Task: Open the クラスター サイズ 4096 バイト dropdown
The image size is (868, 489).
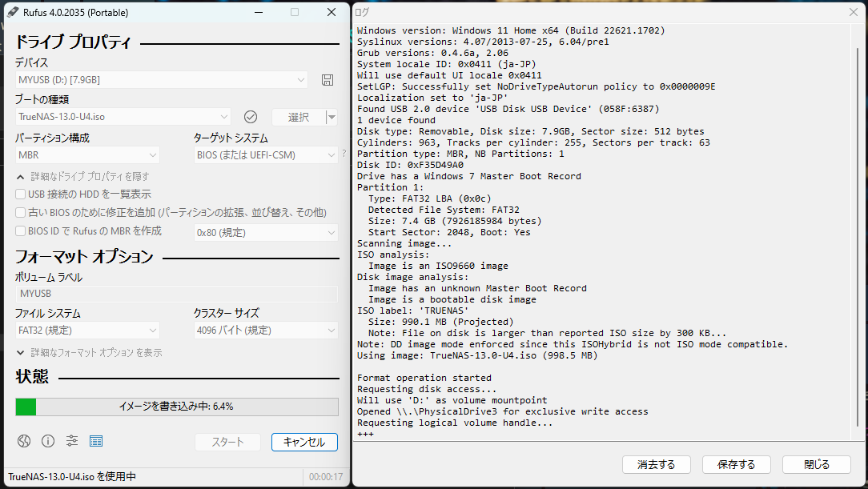Action: [x=266, y=331]
